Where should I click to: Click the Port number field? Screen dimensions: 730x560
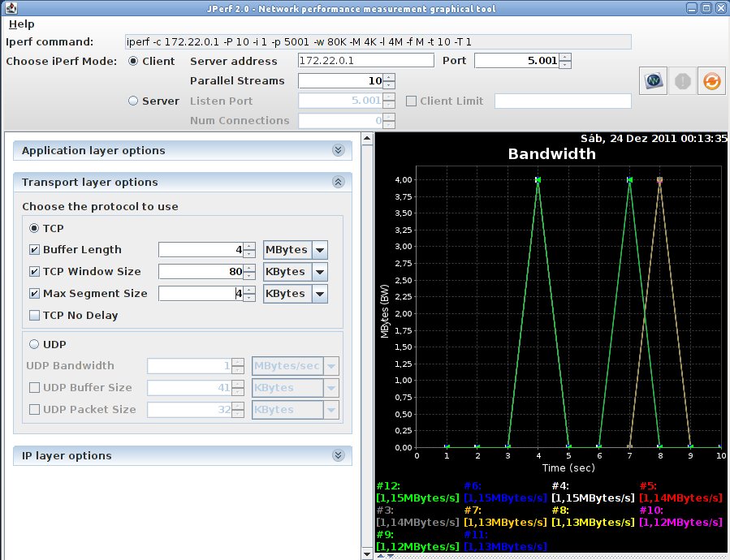click(516, 61)
